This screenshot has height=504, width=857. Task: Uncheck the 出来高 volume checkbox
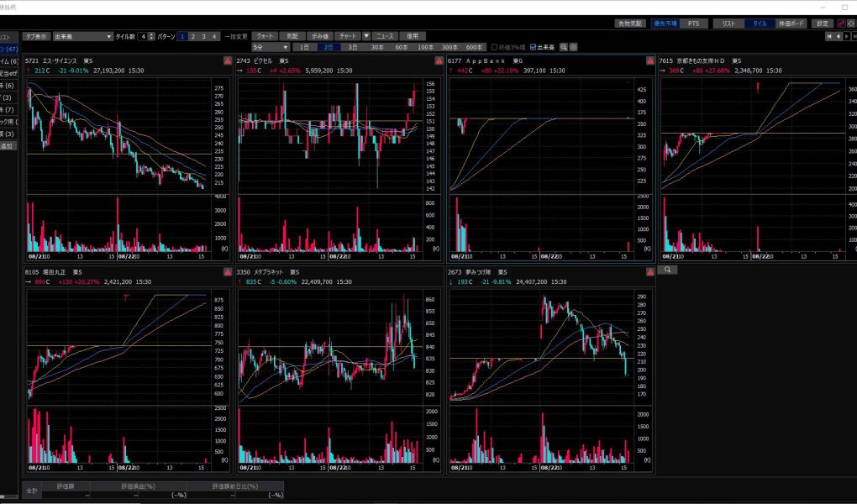[x=534, y=47]
